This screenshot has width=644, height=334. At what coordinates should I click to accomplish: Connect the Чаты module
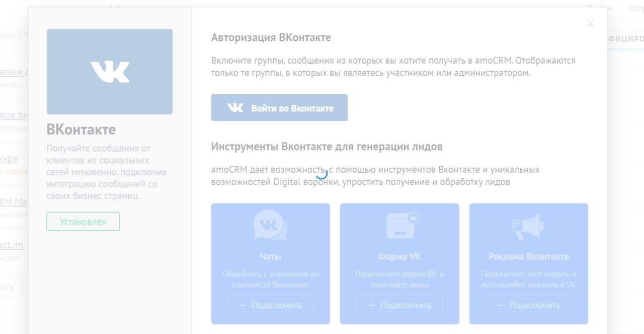click(270, 305)
